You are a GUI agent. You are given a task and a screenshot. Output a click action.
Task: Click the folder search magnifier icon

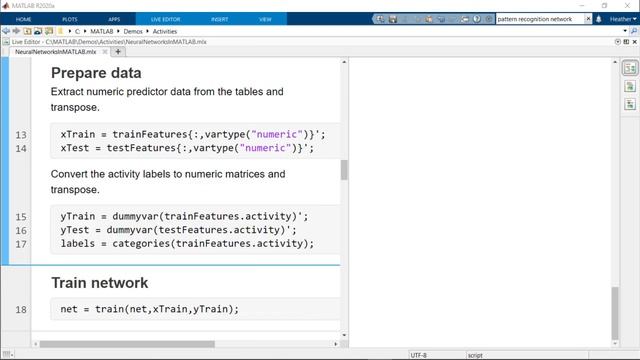click(634, 31)
